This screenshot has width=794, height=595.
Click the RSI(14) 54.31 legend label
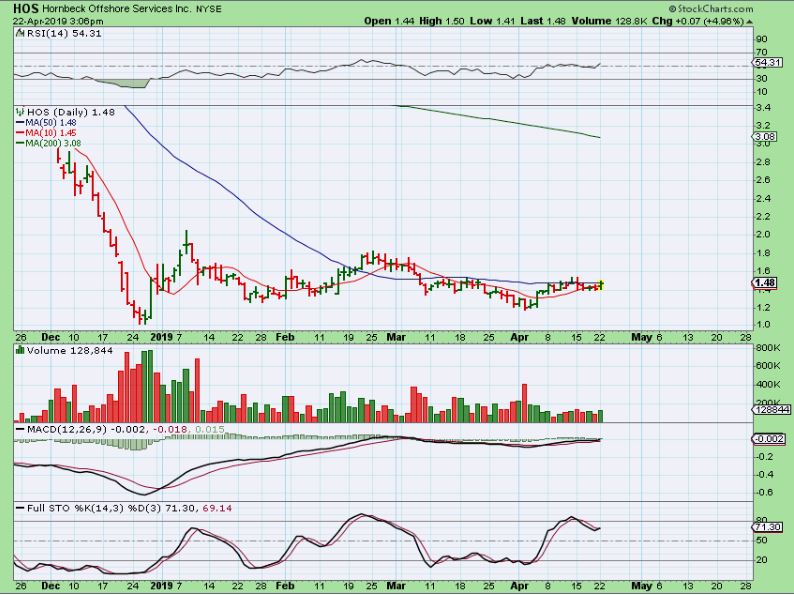64,33
